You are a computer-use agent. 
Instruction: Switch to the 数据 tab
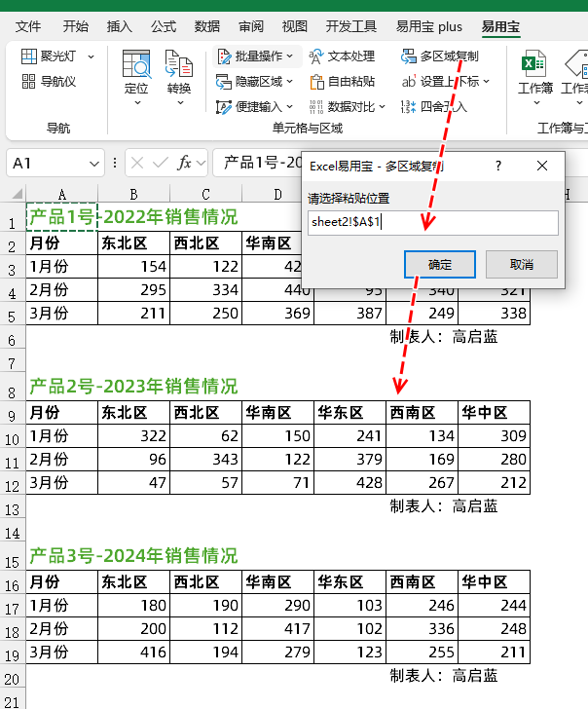pyautogui.click(x=207, y=26)
